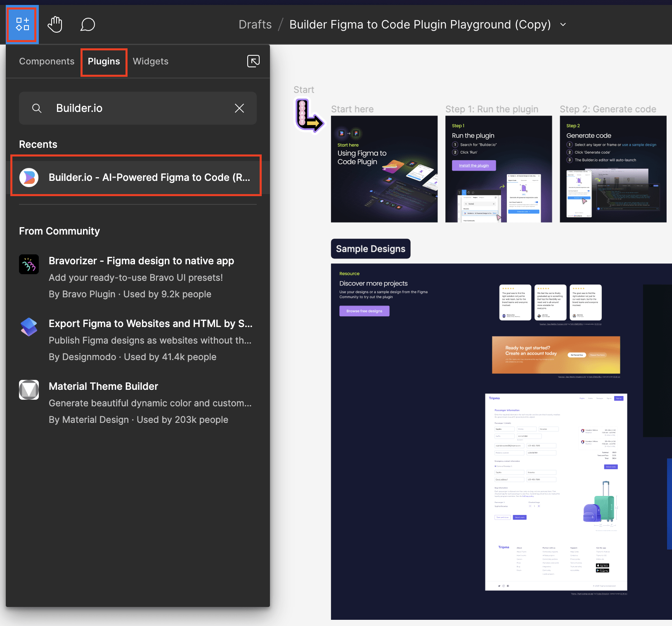Click 'Discover more projects' heading
Image resolution: width=672 pixels, height=626 pixels.
click(374, 283)
